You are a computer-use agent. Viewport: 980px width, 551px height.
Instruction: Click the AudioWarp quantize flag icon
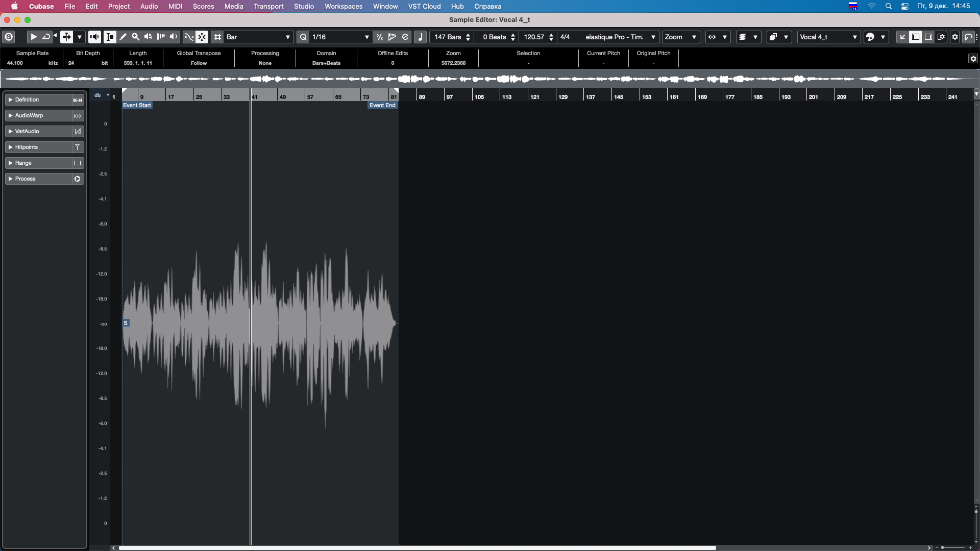click(x=392, y=37)
